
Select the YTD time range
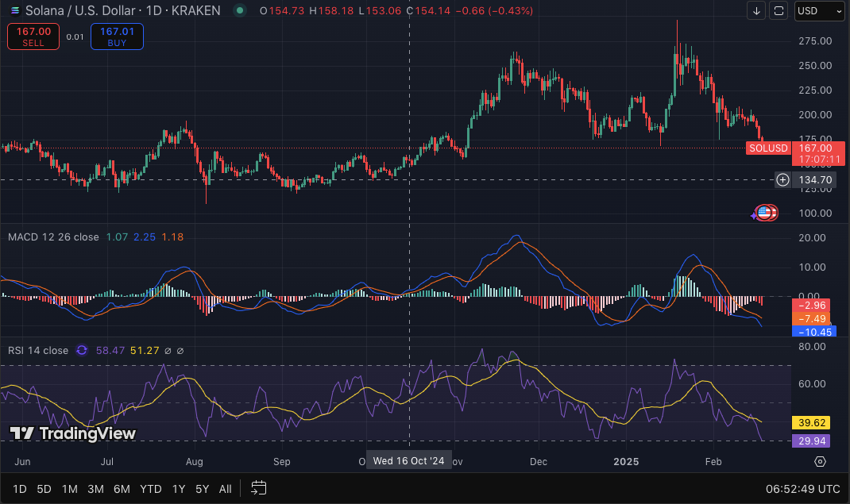(150, 488)
